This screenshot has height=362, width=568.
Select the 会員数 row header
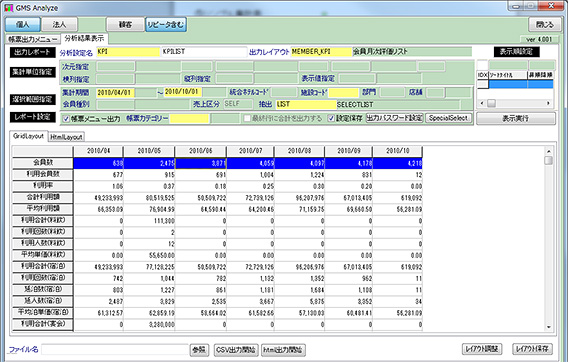click(x=43, y=163)
